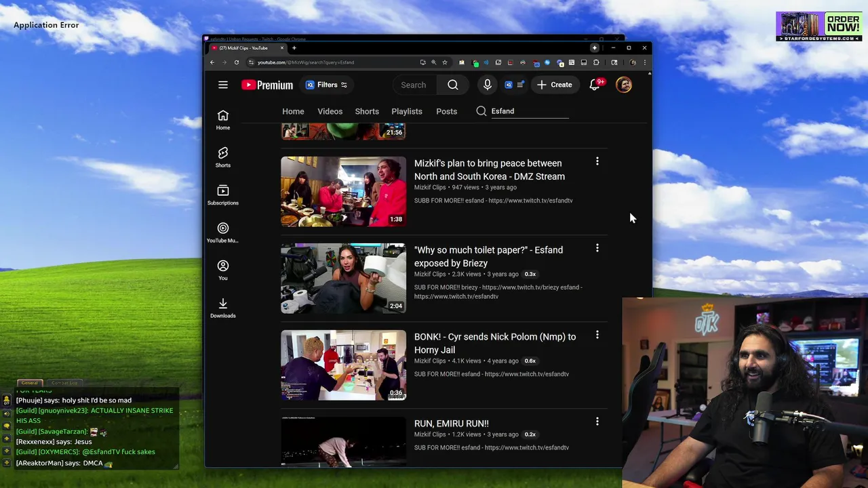Click the Chrome profile avatar in toolbar
The height and width of the screenshot is (488, 868).
[633, 62]
